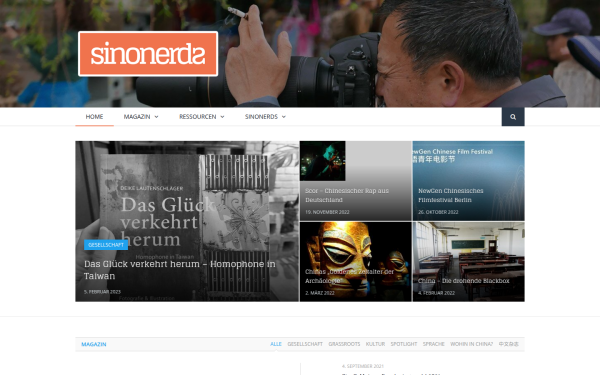The image size is (600, 375).
Task: Open the RESSOURCEN navigation menu
Action: coord(197,117)
